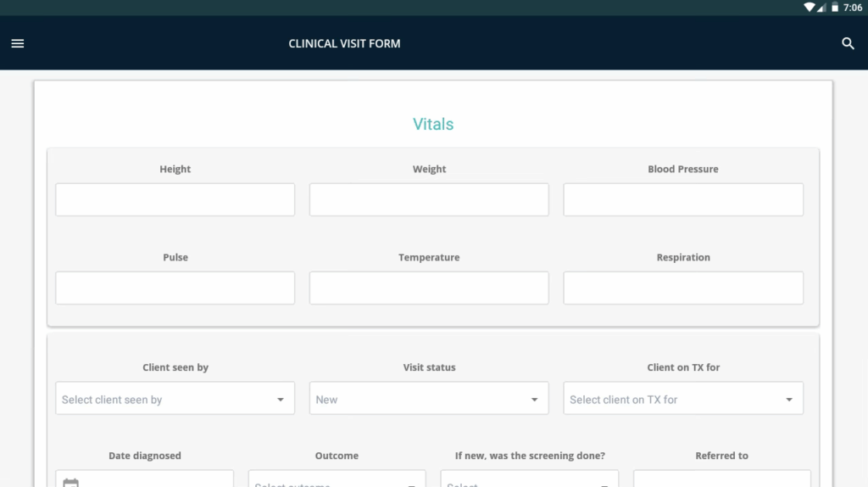Click the Height input field
The width and height of the screenshot is (868, 487).
coord(175,200)
